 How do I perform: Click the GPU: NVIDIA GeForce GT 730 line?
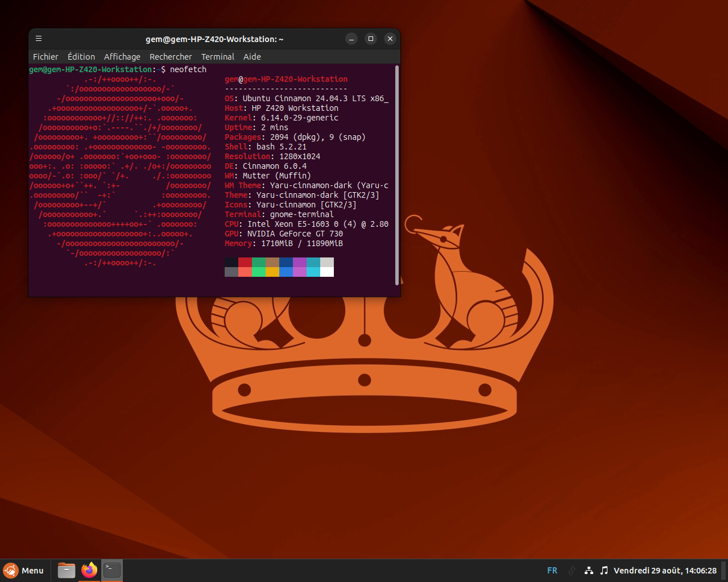284,234
